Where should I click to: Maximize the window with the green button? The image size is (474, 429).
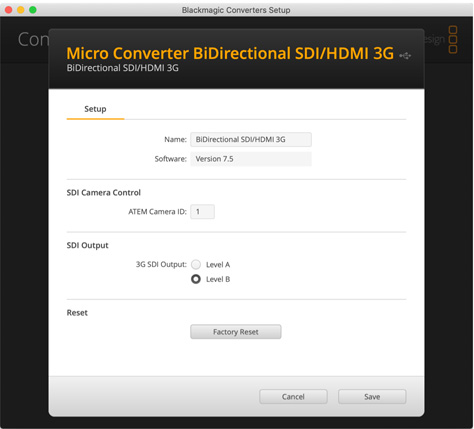coord(33,10)
